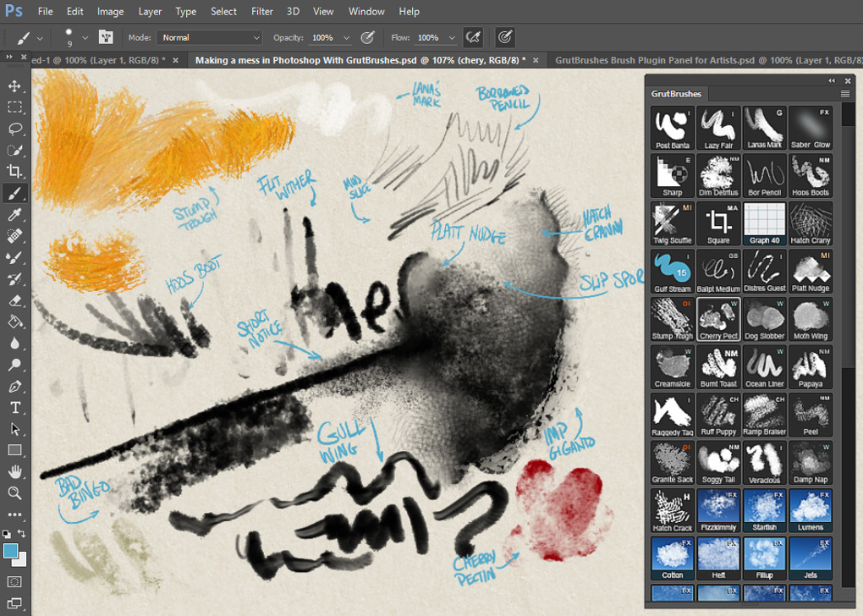Open the Layer menu
The width and height of the screenshot is (863, 616).
tap(150, 12)
